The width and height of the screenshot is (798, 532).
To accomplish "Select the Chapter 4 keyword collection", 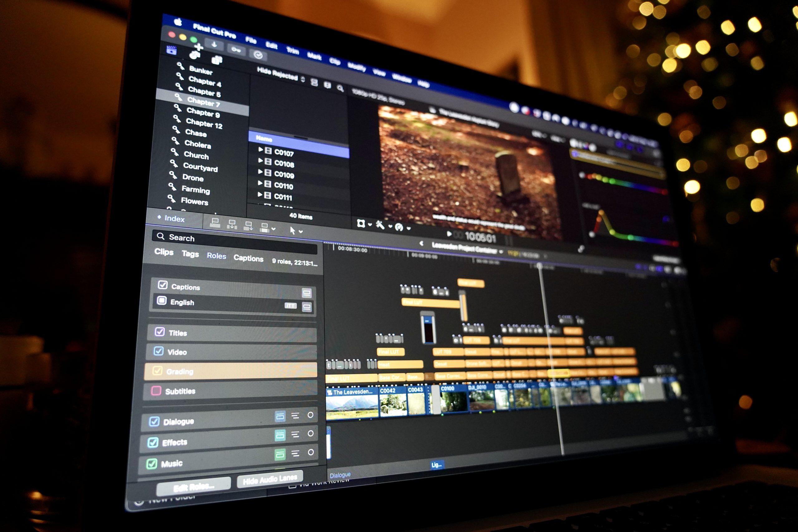I will point(205,81).
